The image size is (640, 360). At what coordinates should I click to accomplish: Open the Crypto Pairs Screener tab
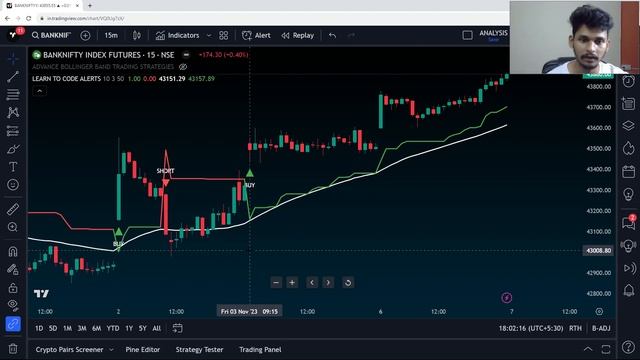point(69,349)
